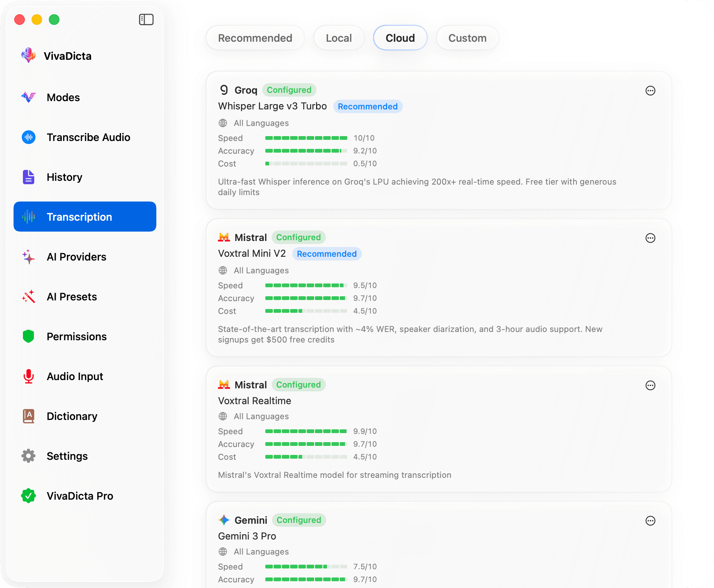Image resolution: width=714 pixels, height=588 pixels.
Task: Open options menu for Gemini 3 Pro
Action: (651, 521)
